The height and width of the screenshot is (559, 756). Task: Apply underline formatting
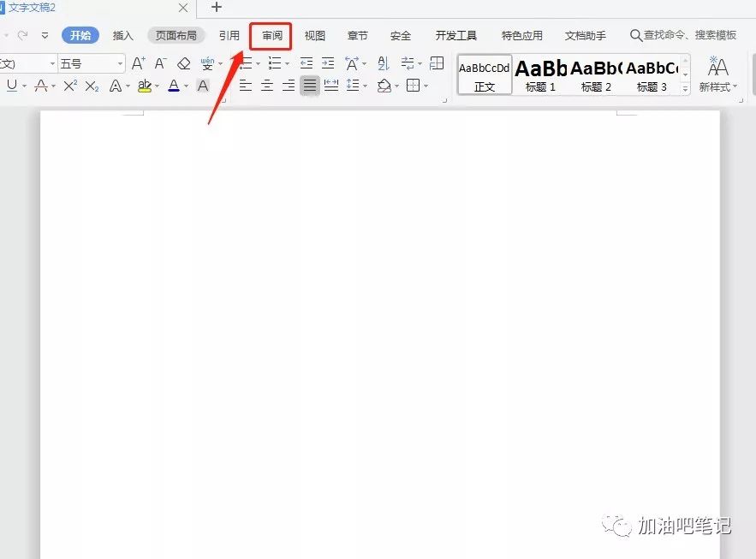click(x=12, y=86)
